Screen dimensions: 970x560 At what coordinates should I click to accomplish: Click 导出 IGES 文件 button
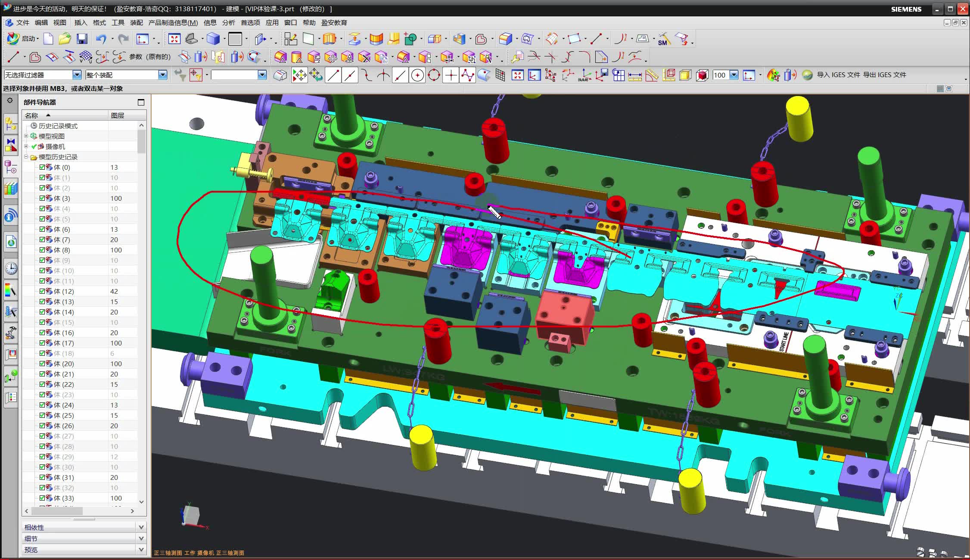pos(885,75)
